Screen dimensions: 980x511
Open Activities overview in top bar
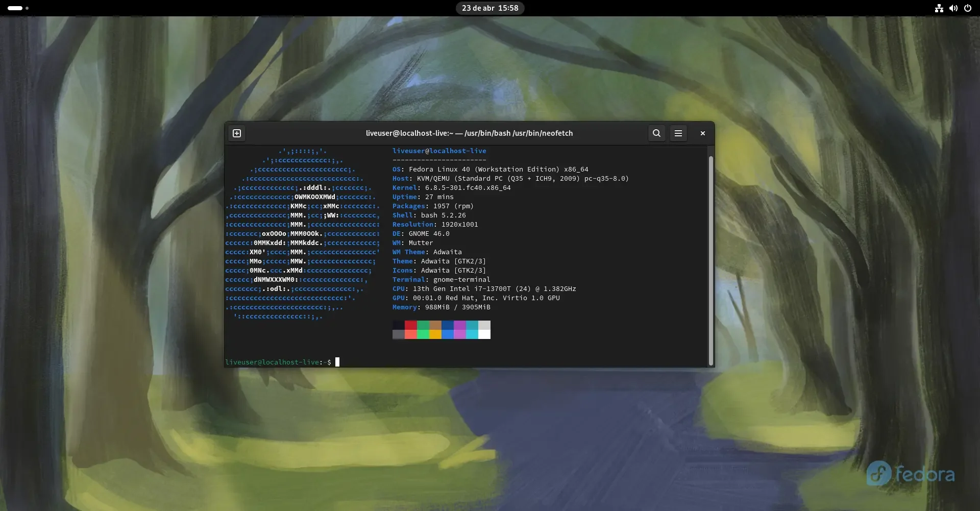tap(18, 8)
